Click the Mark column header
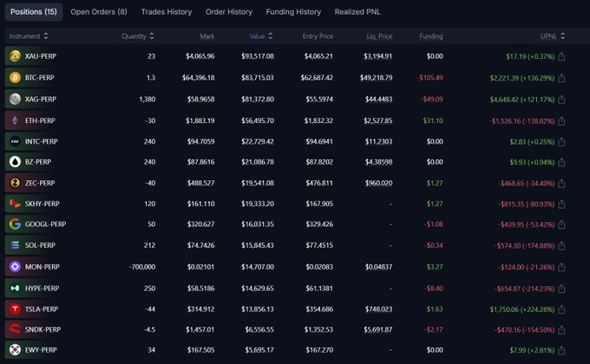The image size is (590, 364). pos(207,36)
